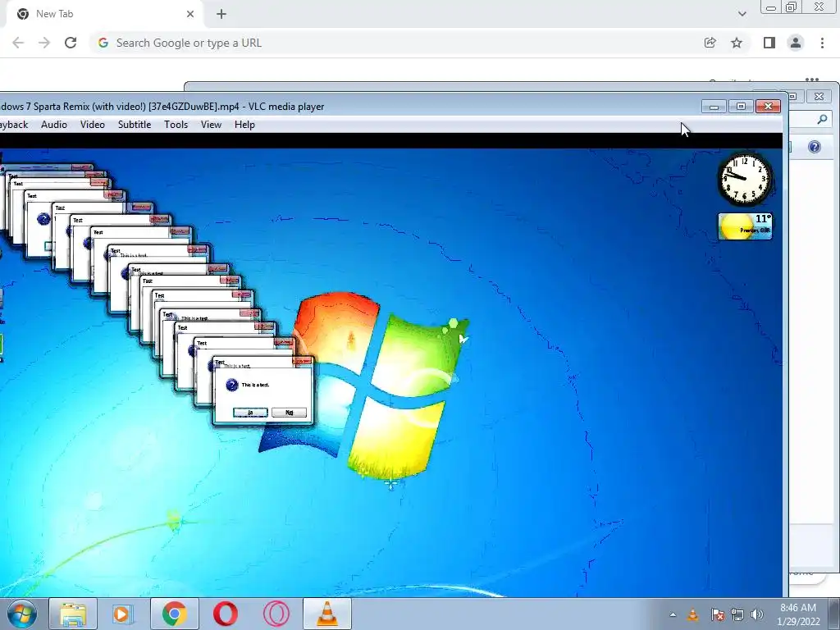This screenshot has width=840, height=630.
Task: Open VLC's View menu
Action: (x=211, y=125)
